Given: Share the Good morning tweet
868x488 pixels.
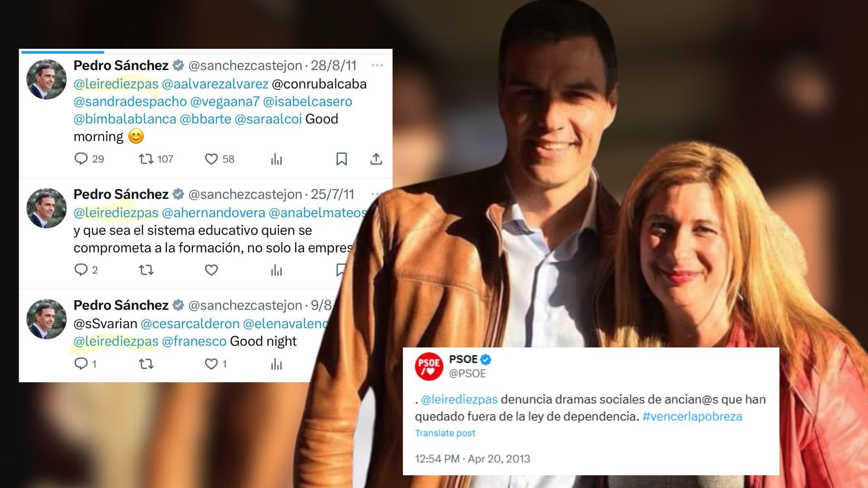Looking at the screenshot, I should pyautogui.click(x=376, y=159).
